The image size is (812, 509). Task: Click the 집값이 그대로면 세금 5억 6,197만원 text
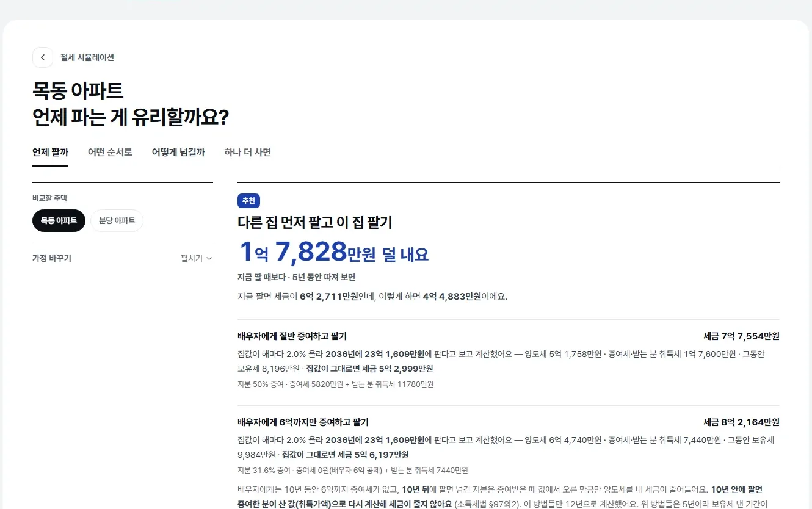345,455
